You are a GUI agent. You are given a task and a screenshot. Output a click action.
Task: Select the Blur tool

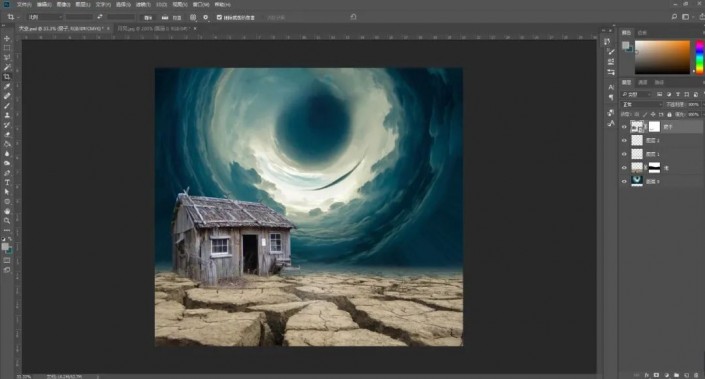click(x=7, y=153)
